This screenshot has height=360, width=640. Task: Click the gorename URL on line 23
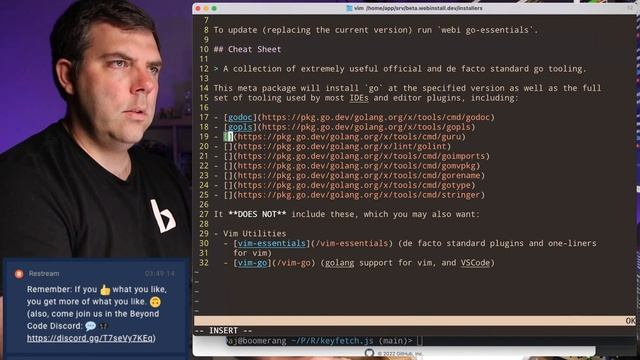(359, 176)
